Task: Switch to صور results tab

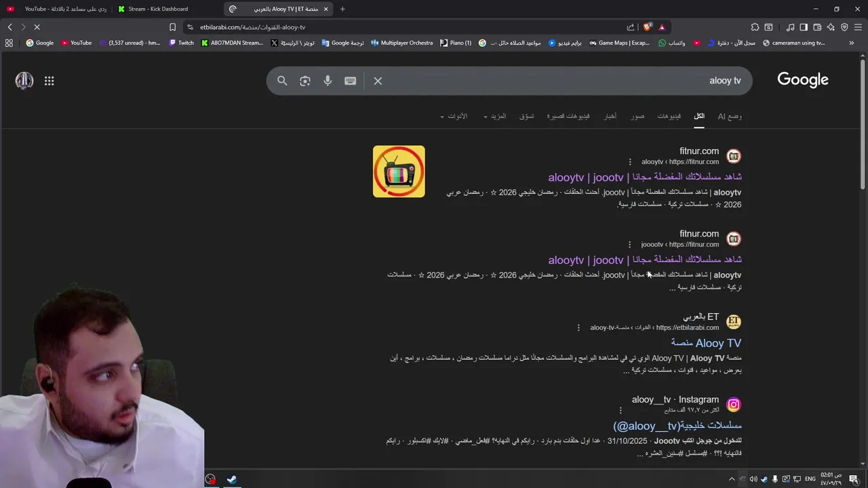Action: [637, 116]
